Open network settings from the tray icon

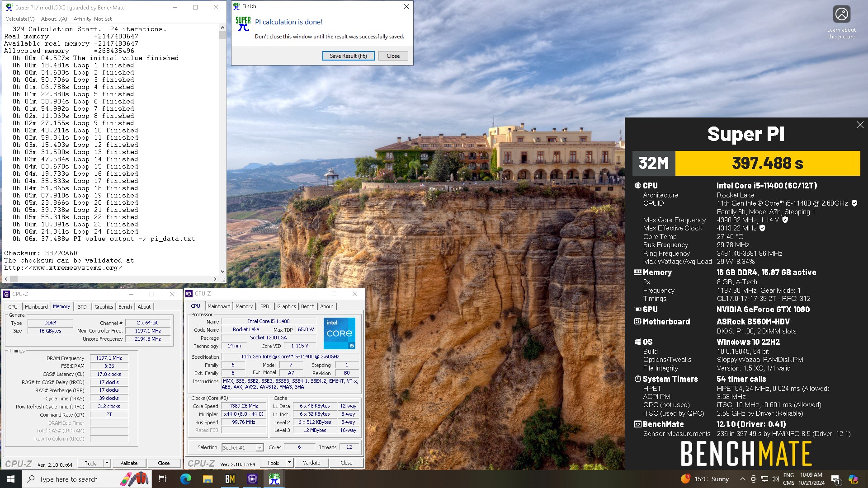click(764, 479)
